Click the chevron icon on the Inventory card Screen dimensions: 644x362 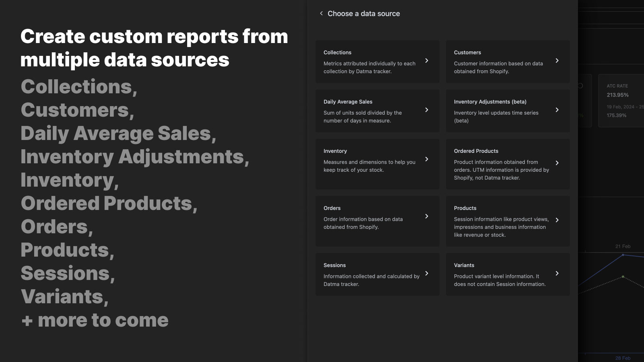pyautogui.click(x=427, y=159)
